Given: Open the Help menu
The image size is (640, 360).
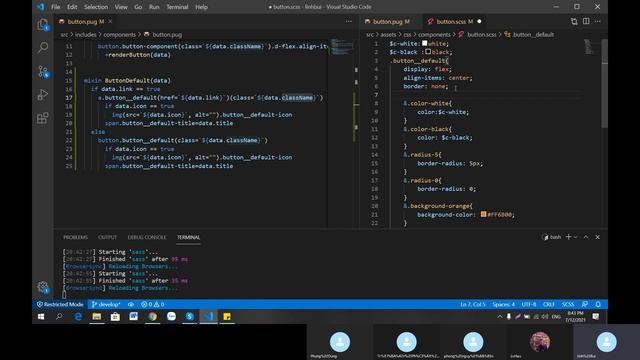Looking at the screenshot, I should (201, 7).
